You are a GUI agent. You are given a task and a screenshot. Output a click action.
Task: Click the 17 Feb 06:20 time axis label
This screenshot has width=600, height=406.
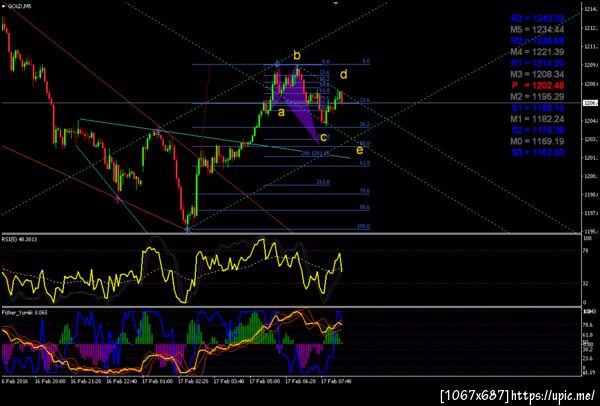(299, 382)
